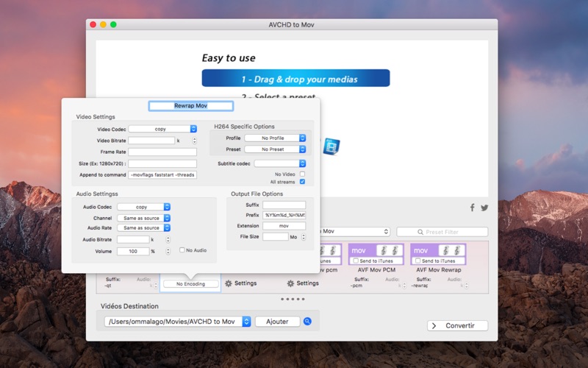The image size is (588, 368).
Task: Open the H264 Profile dropdown
Action: tap(275, 138)
